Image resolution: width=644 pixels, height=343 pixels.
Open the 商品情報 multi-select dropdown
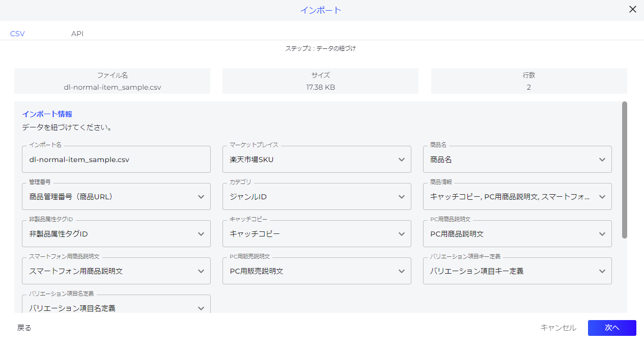[x=517, y=197]
